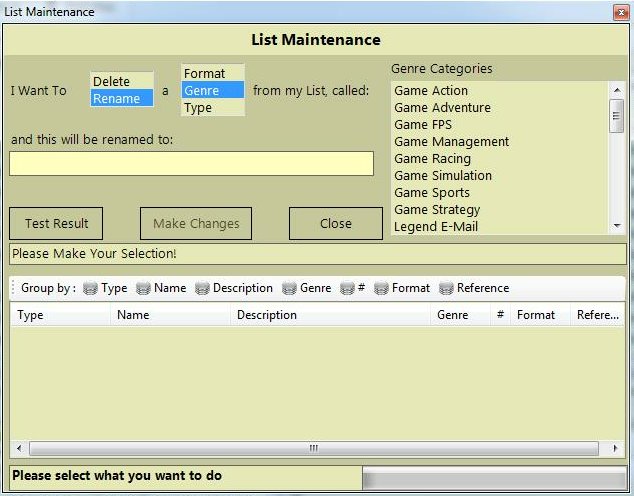Select Game Racing from Genre Categories
Viewport: 634px width, 496px height.
[x=432, y=159]
